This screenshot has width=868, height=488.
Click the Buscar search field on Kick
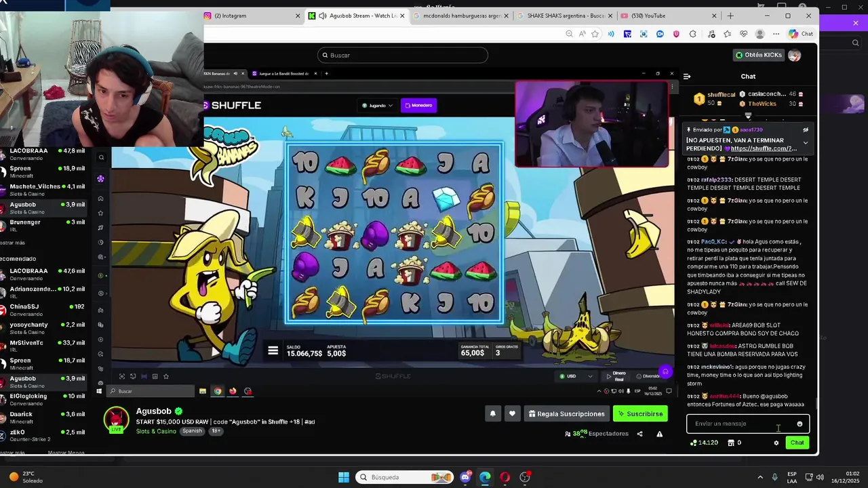[x=402, y=55]
